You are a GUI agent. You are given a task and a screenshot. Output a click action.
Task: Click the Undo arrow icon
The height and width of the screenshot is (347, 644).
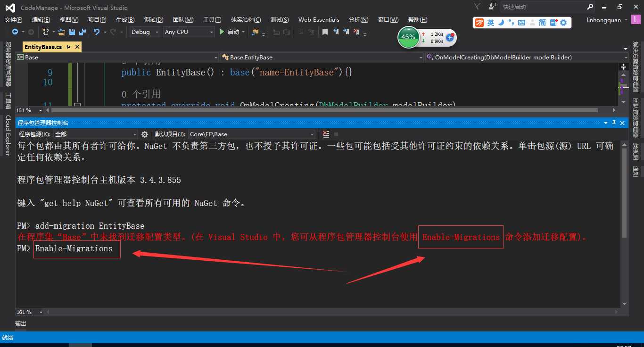click(96, 32)
